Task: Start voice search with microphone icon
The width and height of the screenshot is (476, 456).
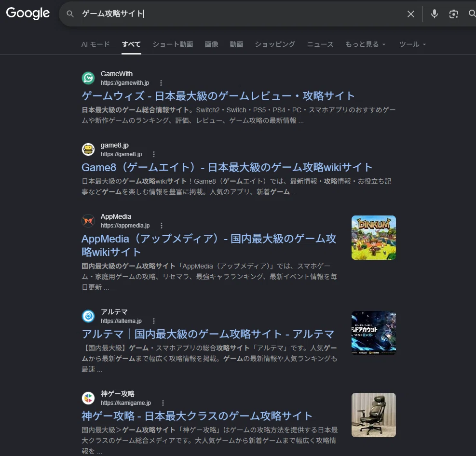Action: point(435,13)
